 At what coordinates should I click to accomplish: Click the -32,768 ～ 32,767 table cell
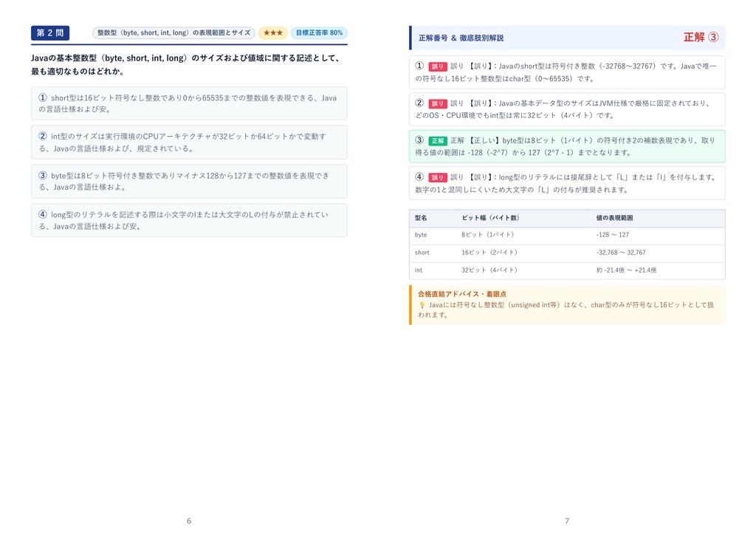(621, 253)
